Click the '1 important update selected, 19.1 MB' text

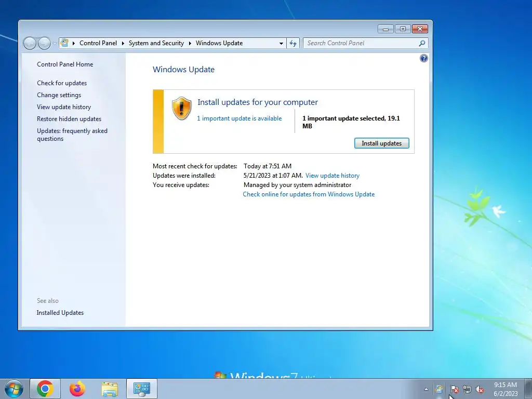[351, 122]
